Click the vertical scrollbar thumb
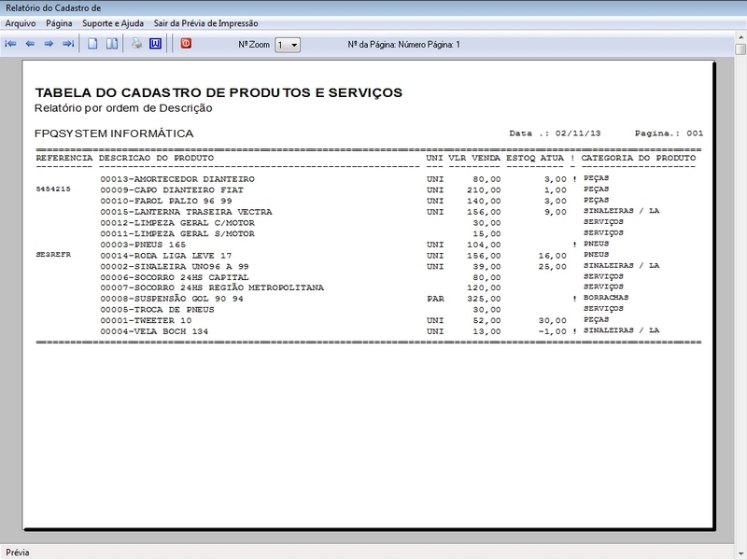Screen dimensions: 747x560 (740, 49)
